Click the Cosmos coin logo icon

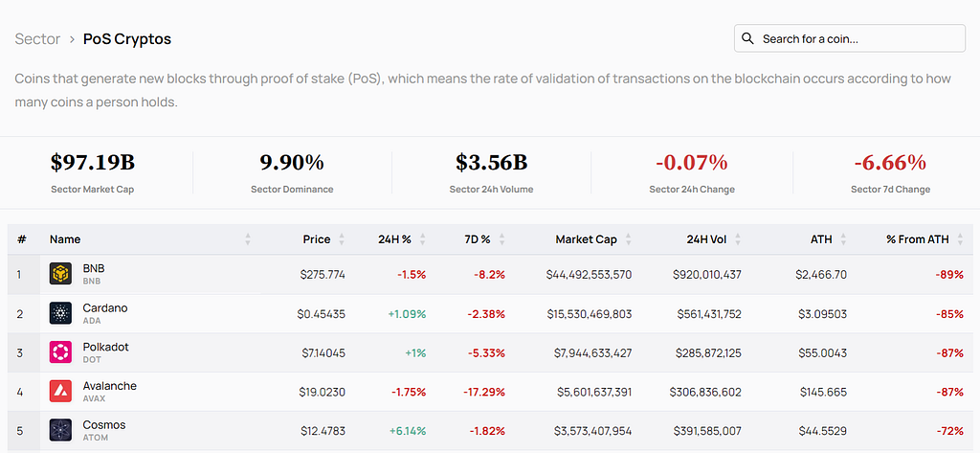pos(60,430)
